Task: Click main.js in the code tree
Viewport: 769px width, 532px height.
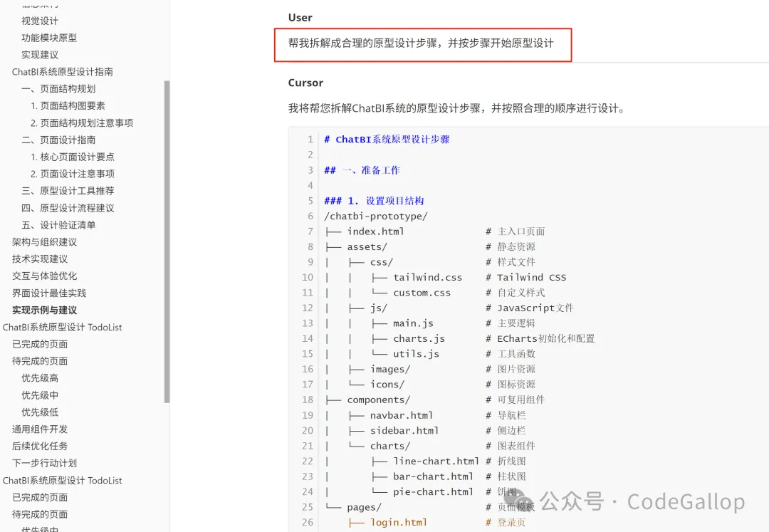Action: [413, 323]
